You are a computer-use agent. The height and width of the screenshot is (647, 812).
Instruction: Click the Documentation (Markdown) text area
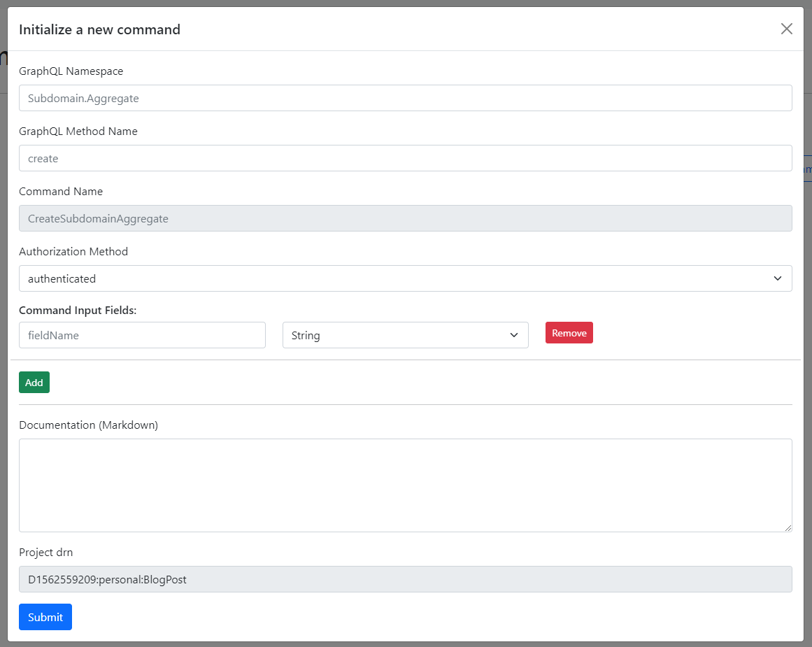click(x=406, y=485)
